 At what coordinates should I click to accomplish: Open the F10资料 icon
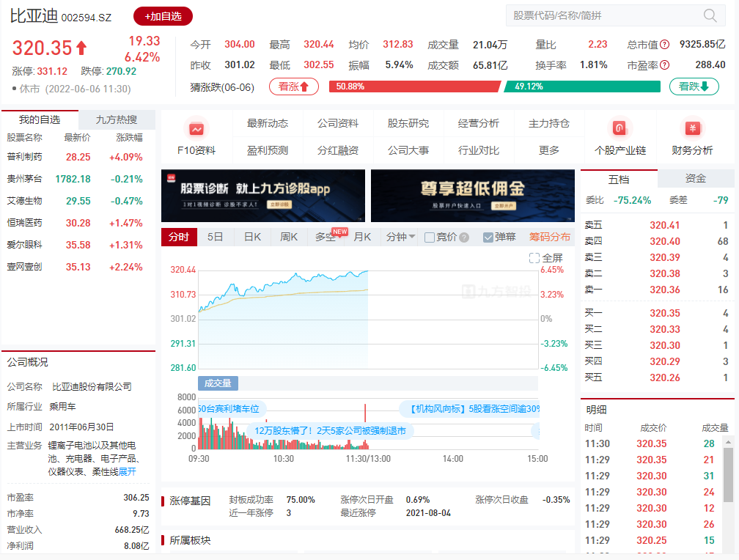(x=196, y=129)
